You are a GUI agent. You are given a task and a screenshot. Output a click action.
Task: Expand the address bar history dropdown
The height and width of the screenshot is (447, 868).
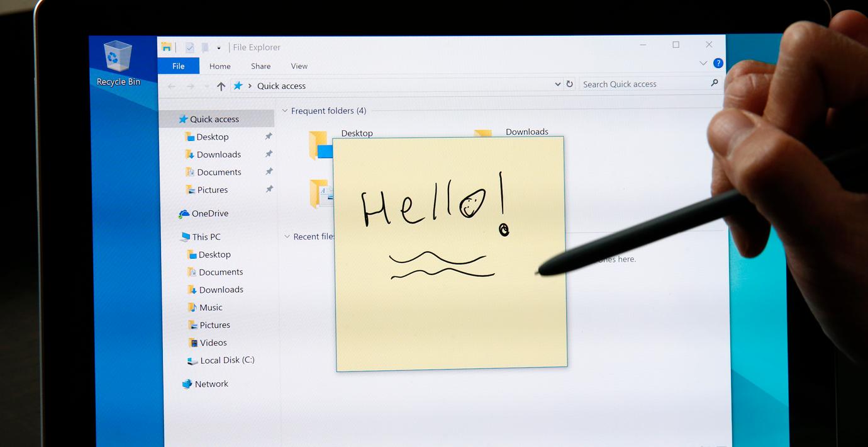[557, 84]
